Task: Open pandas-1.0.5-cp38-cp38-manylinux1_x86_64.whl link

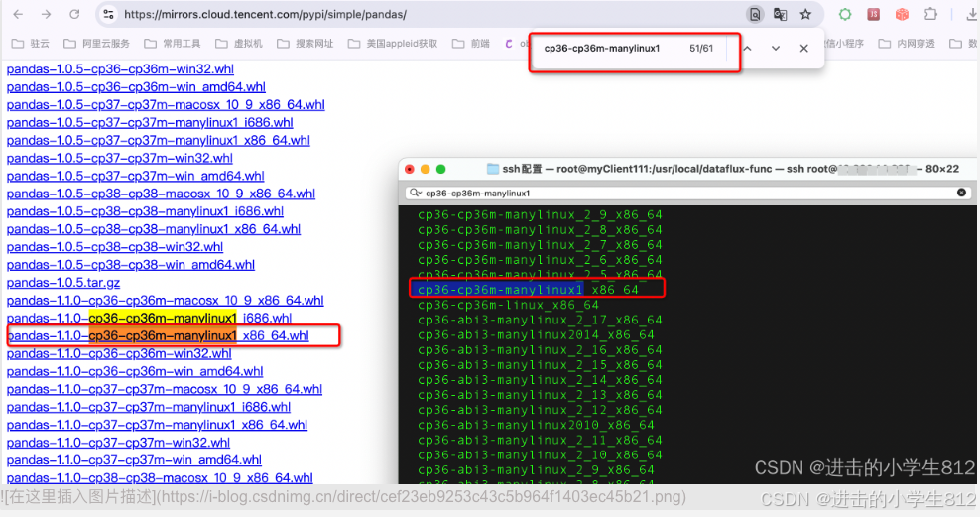Action: coord(153,229)
